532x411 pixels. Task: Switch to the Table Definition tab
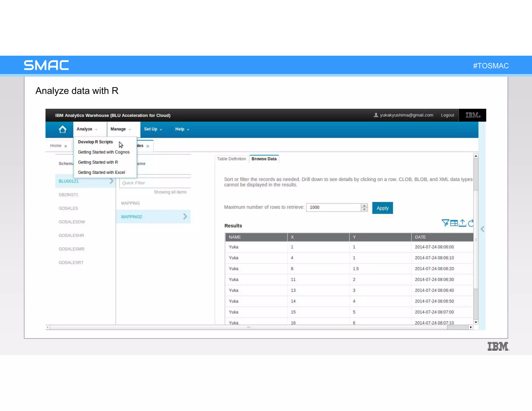pyautogui.click(x=231, y=159)
